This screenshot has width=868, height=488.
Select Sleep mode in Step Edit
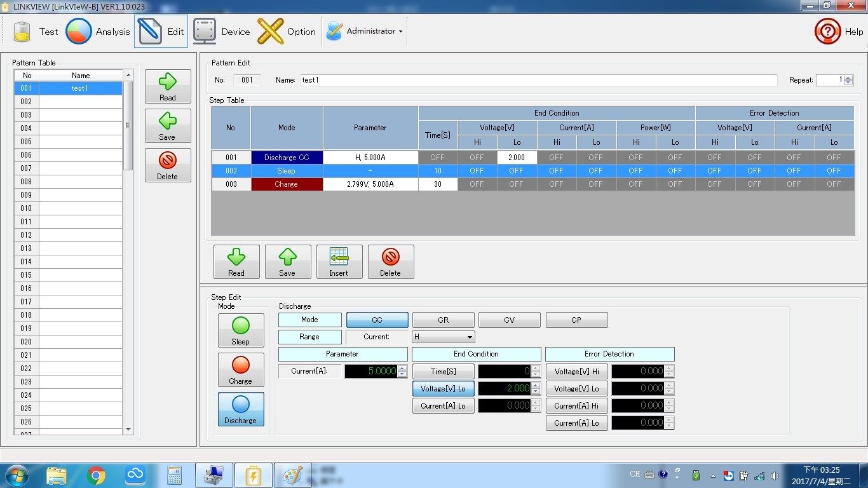[x=240, y=330]
